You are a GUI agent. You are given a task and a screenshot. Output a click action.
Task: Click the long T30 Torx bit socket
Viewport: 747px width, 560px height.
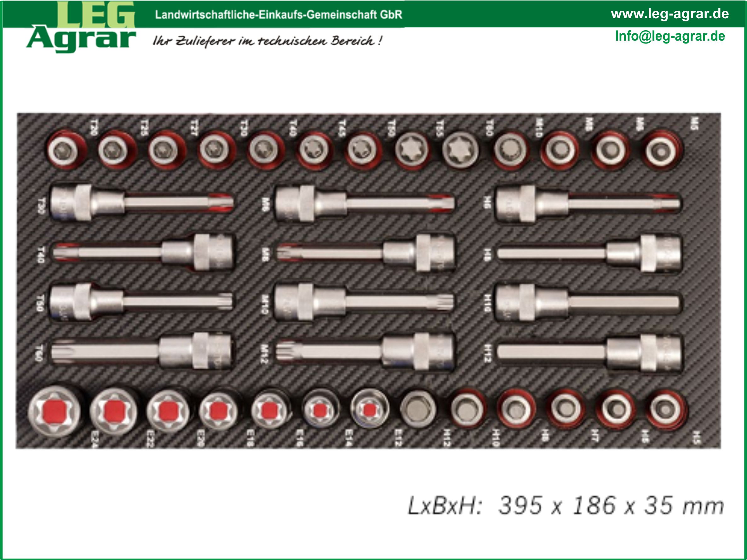142,203
